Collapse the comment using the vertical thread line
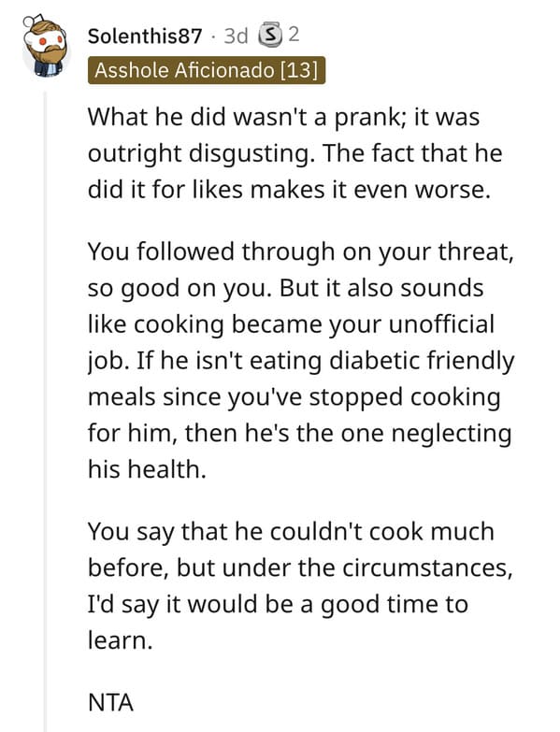This screenshot has width=560, height=732. (x=46, y=410)
